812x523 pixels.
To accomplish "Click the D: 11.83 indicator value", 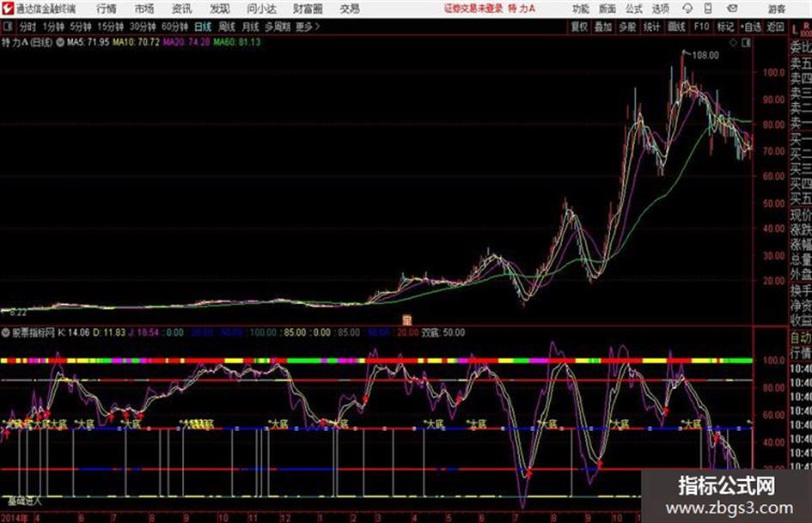I will [109, 332].
